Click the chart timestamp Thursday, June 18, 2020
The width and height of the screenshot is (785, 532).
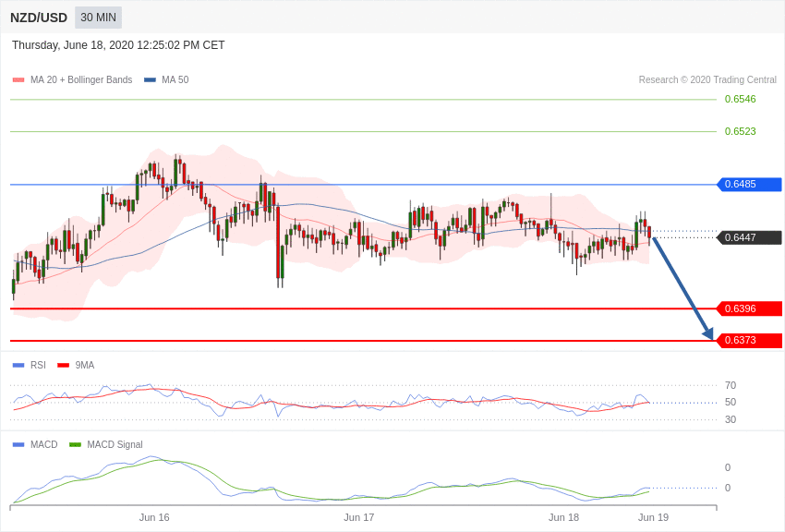[118, 45]
